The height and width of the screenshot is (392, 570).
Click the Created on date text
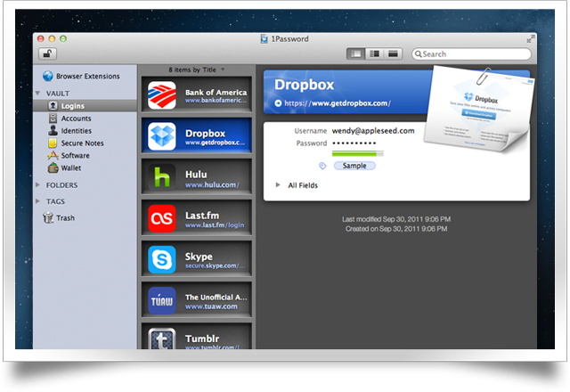pos(396,229)
